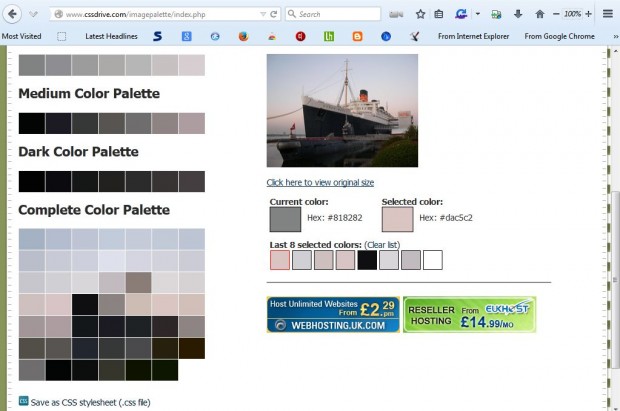Screen dimensions: 620x411
Task: Select the black swatch in last selected colors
Action: (367, 260)
